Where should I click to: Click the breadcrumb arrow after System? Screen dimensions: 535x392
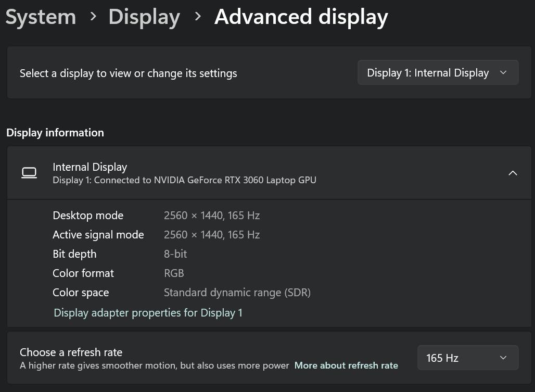click(x=93, y=17)
